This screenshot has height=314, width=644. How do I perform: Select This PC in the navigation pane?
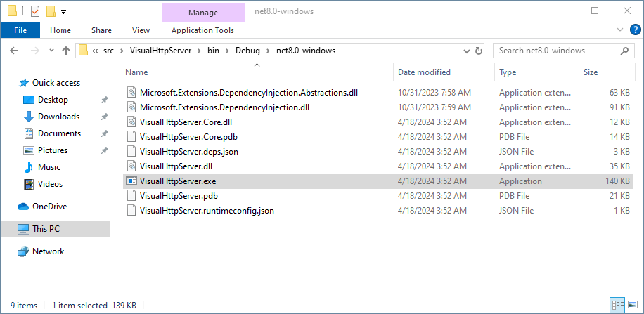pyautogui.click(x=56, y=228)
